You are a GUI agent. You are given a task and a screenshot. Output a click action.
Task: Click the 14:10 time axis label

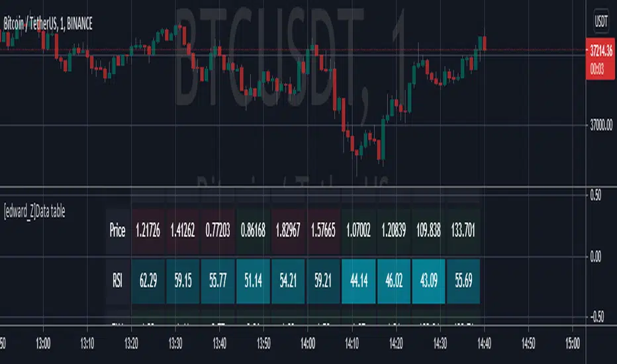click(352, 344)
